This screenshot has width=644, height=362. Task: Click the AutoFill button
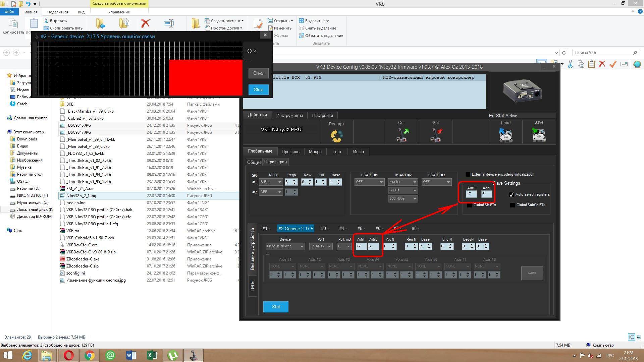tap(532, 273)
